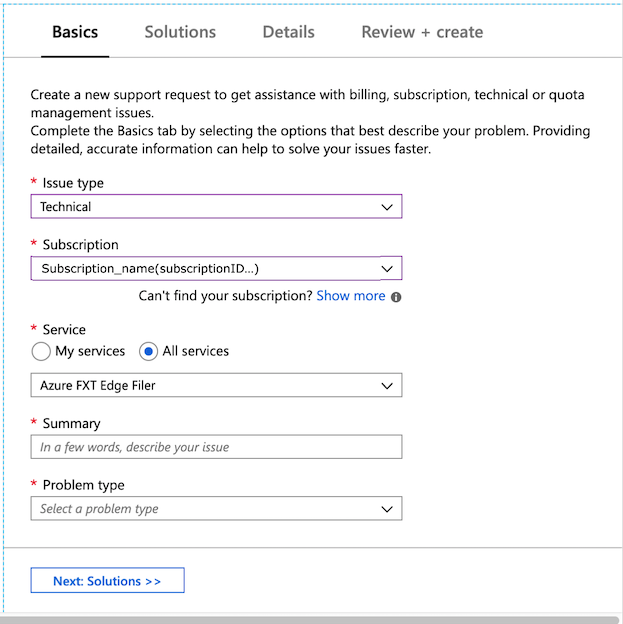
Task: Click the Issue type label
Action: coord(73,183)
